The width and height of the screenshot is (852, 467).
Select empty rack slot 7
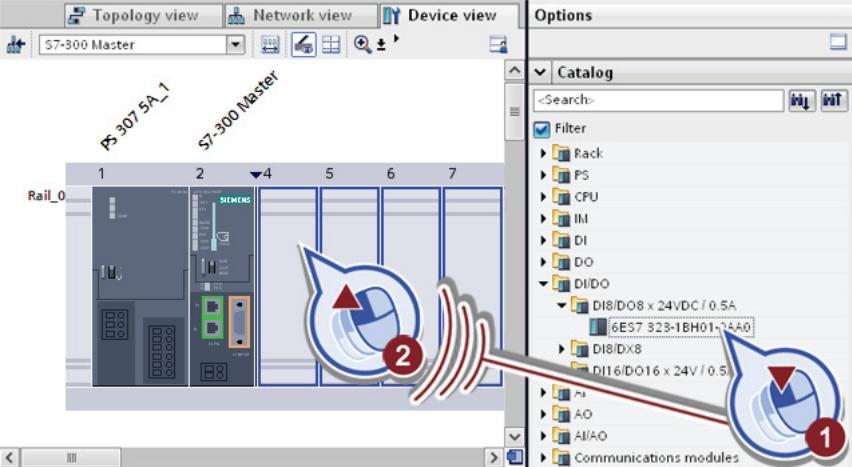[472, 287]
